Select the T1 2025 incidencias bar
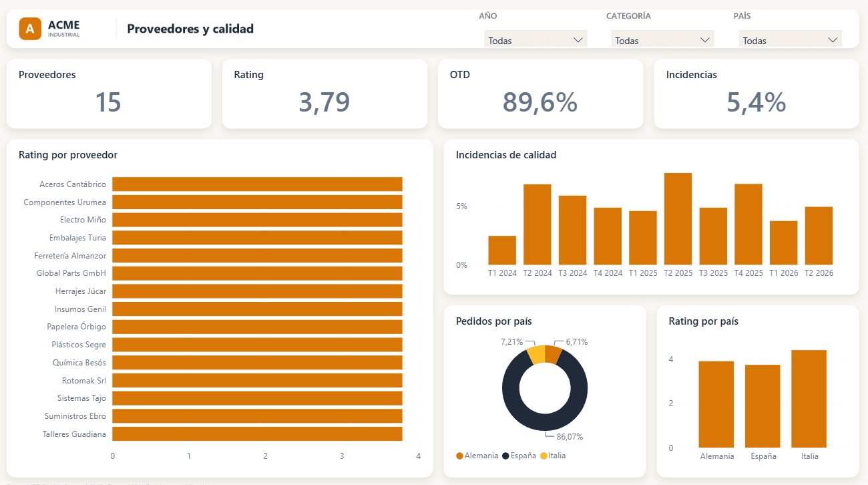The width and height of the screenshot is (868, 485). [x=643, y=238]
